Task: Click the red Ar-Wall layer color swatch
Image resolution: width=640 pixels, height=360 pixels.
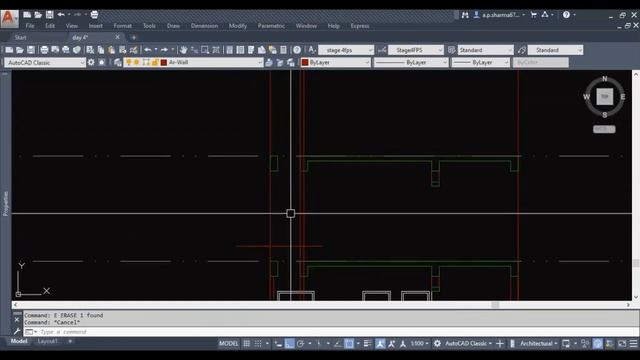Action: coord(164,62)
